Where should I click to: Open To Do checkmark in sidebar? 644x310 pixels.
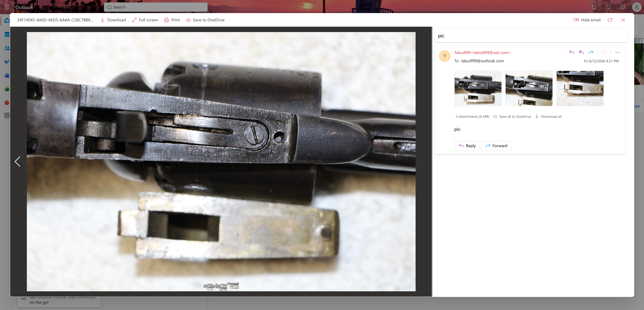[7, 62]
